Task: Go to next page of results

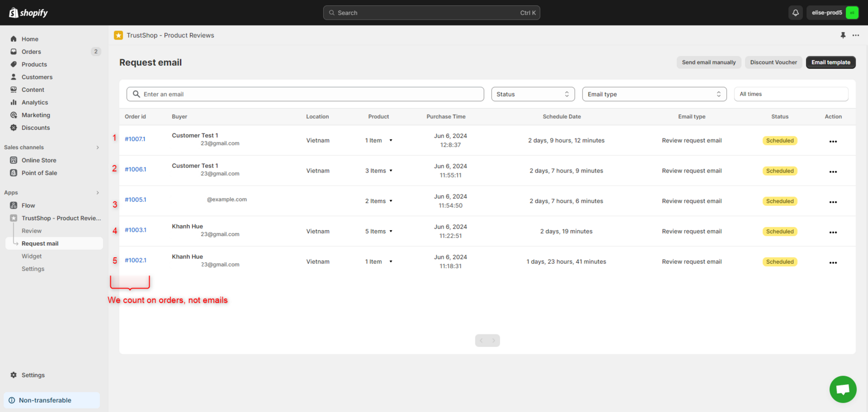Action: [494, 340]
